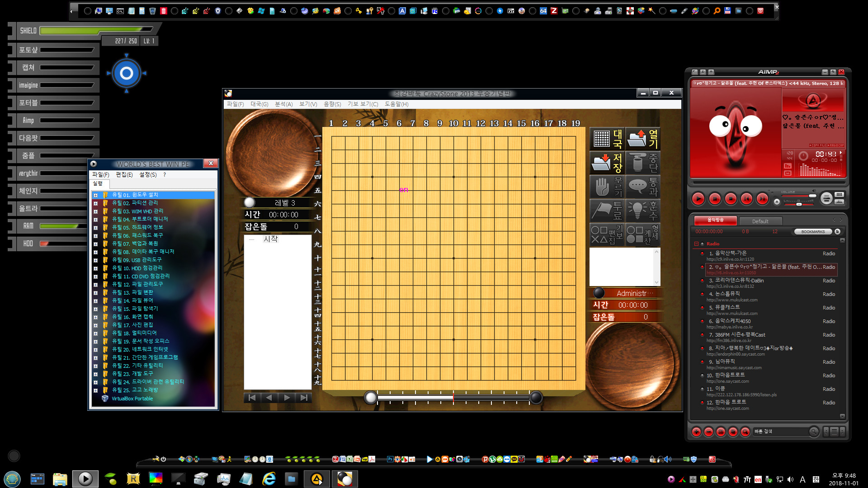Step forward one move in Go navigator

tap(287, 398)
